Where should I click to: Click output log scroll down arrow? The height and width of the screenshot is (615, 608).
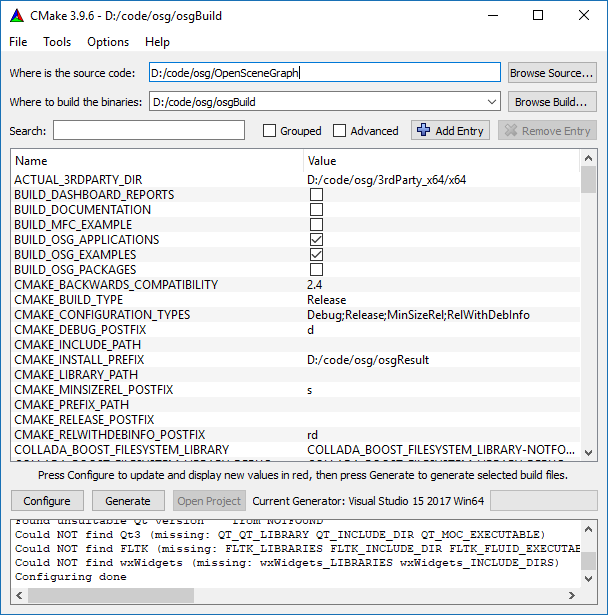coord(588,579)
